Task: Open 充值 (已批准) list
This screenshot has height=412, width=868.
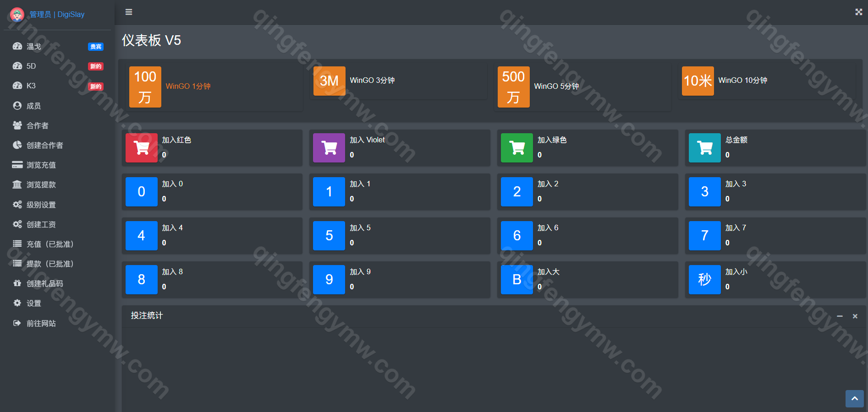Action: point(57,244)
